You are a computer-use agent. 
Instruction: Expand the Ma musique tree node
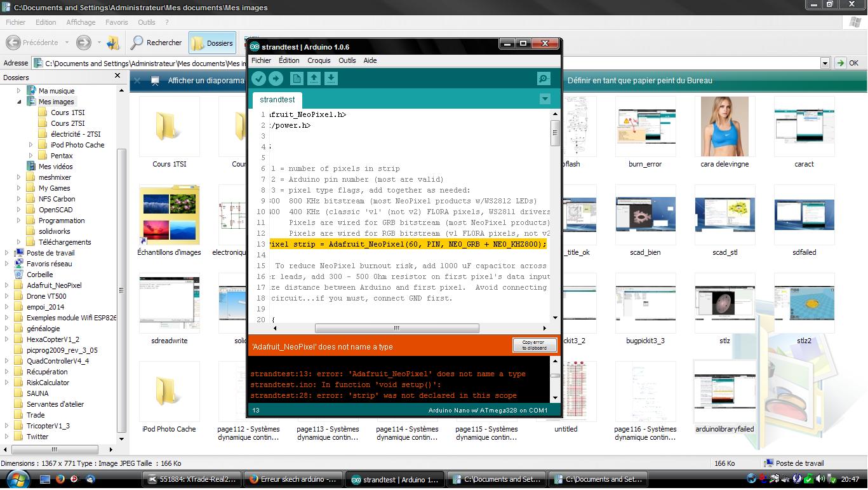[x=18, y=91]
